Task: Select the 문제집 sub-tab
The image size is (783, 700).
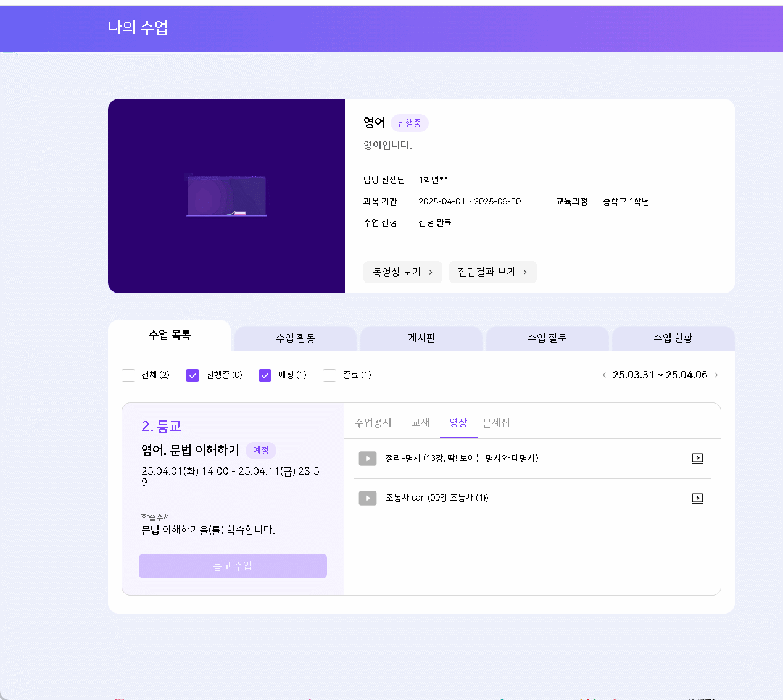Action: click(x=496, y=423)
